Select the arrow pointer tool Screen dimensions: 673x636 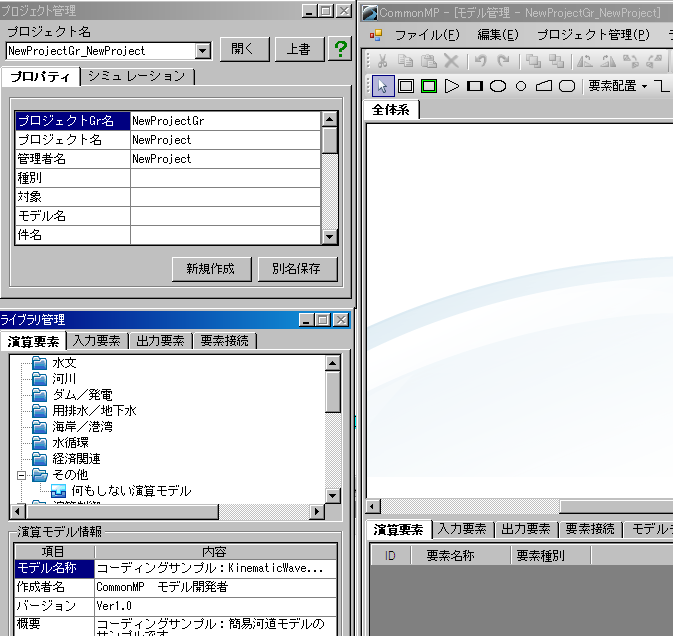[383, 86]
